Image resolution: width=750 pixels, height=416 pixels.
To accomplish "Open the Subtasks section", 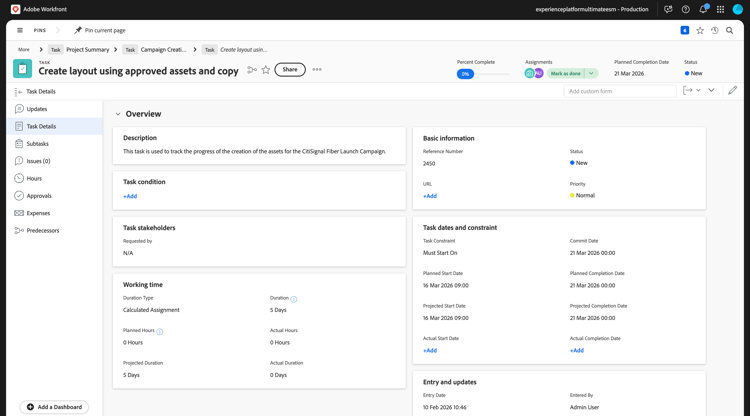I will coord(37,144).
